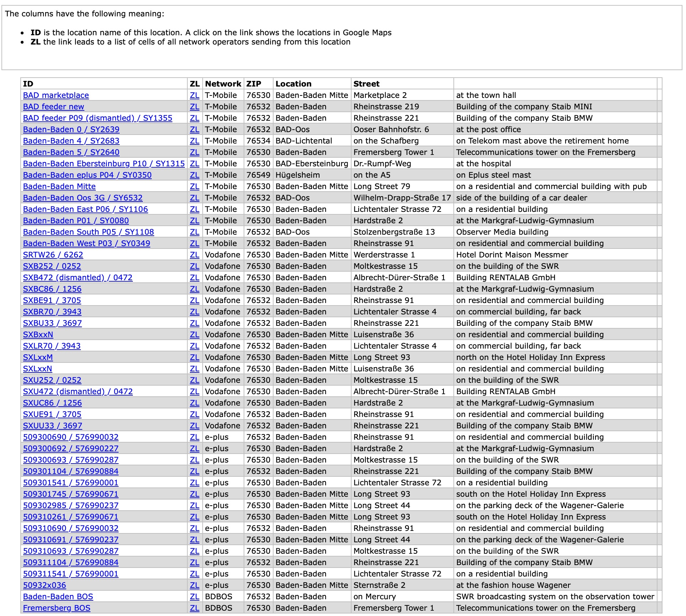Open the Baden-Baden Mitte ID link
686x616 pixels.
point(59,186)
